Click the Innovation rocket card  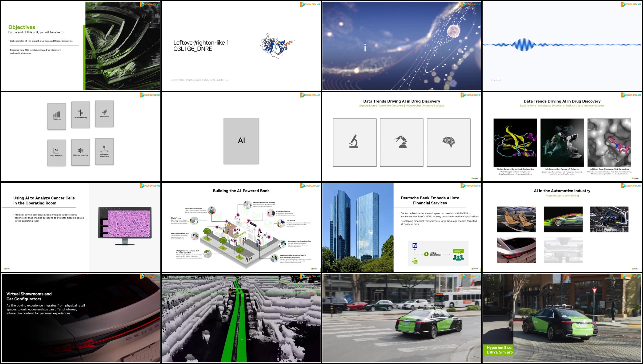(104, 114)
